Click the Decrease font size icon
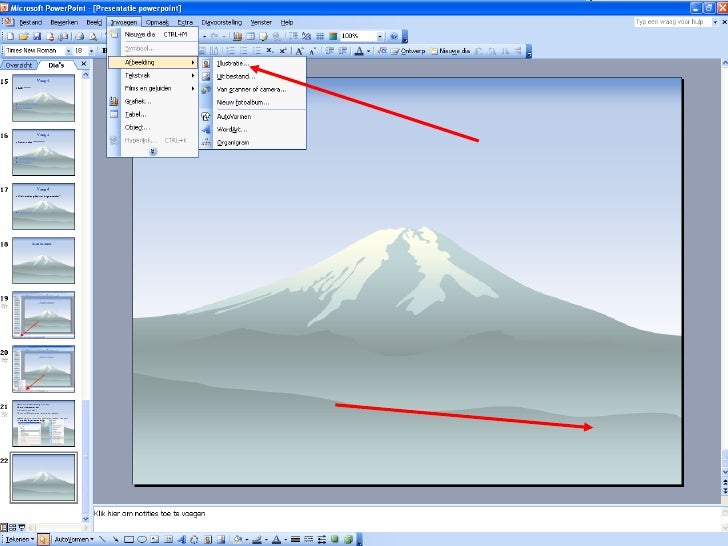Screen dimensions: 728x546 click(312, 51)
